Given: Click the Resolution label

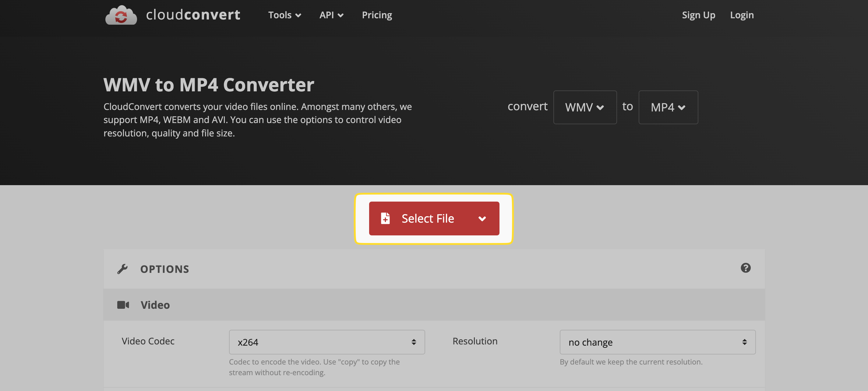Looking at the screenshot, I should (x=475, y=341).
